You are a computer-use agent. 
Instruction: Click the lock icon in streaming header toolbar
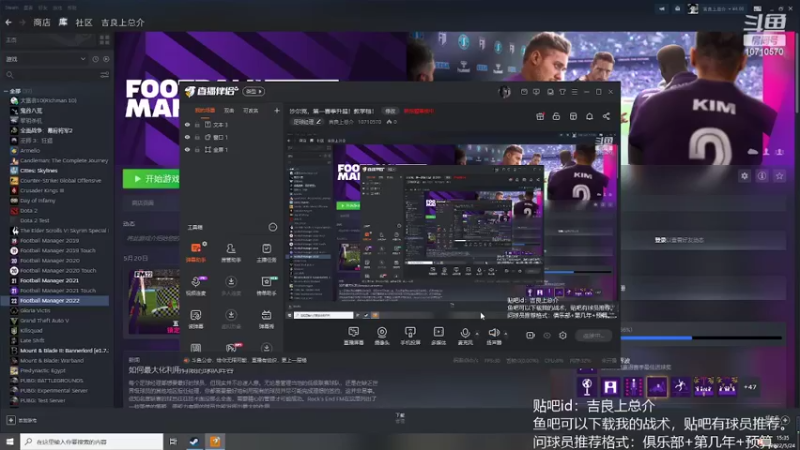(x=556, y=116)
